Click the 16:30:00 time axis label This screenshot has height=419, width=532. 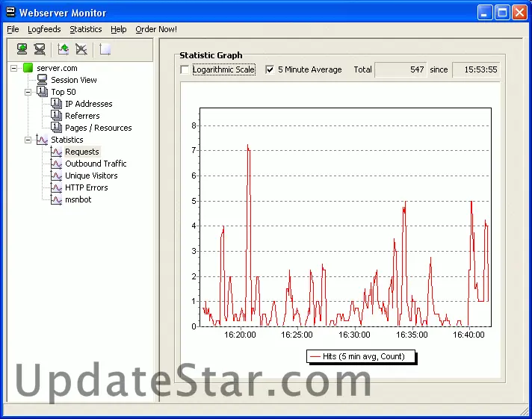[x=354, y=335]
